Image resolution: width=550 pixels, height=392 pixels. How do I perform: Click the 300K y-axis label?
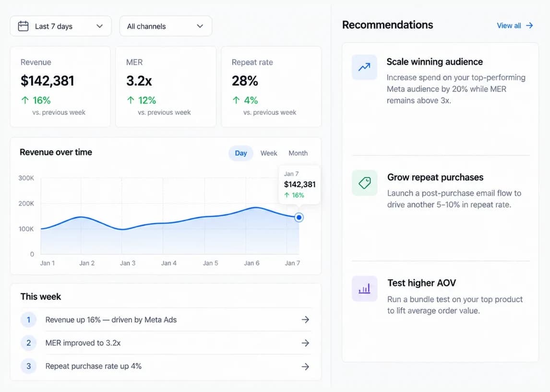26,178
